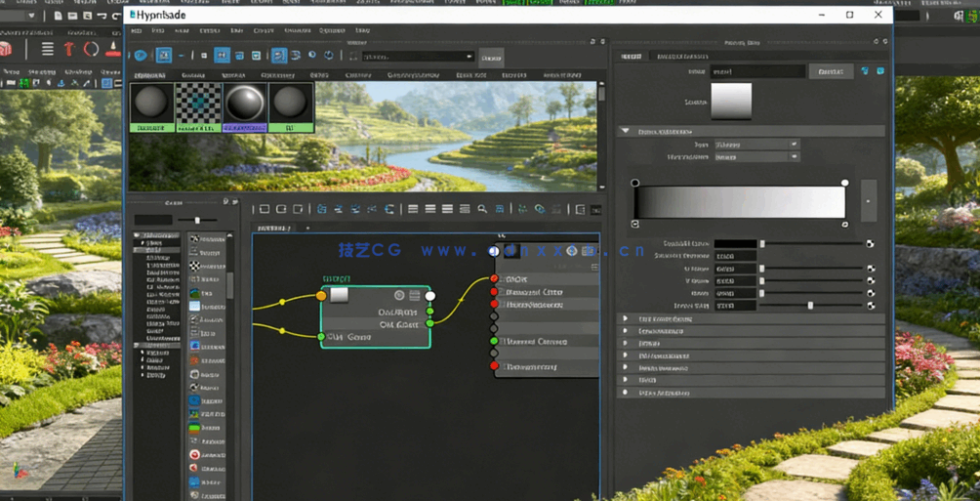Click the orange input port on the ramp node
This screenshot has height=501, width=980.
(321, 295)
